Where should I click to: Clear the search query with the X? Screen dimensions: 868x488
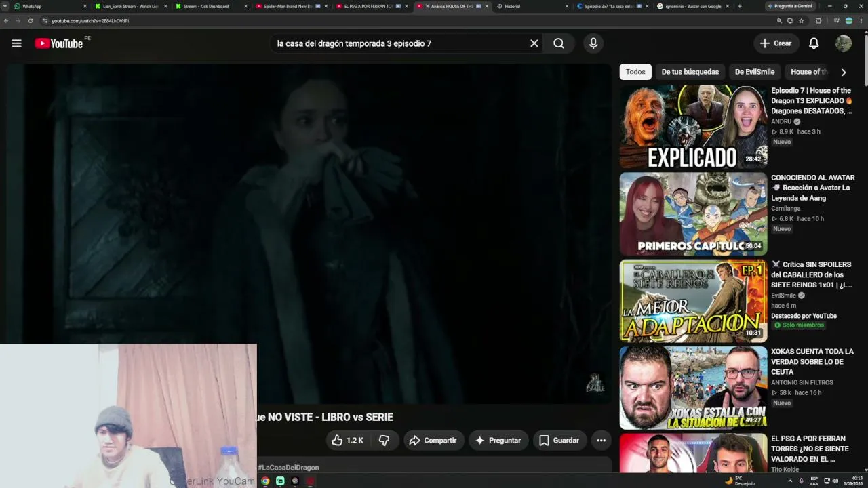(534, 43)
